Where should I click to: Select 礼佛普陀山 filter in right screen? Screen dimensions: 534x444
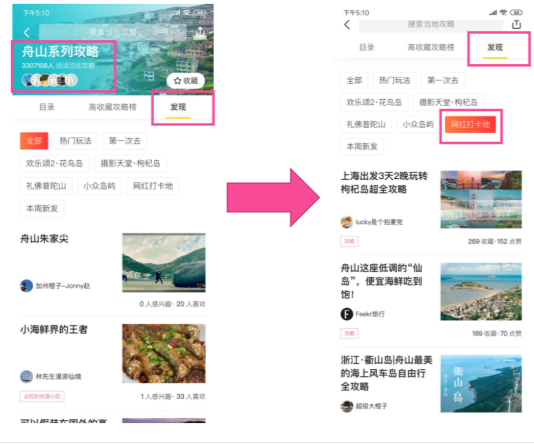(366, 124)
